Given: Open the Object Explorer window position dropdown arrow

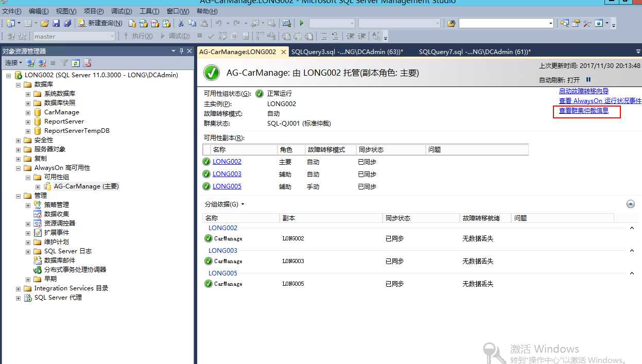Looking at the screenshot, I should click(x=173, y=51).
